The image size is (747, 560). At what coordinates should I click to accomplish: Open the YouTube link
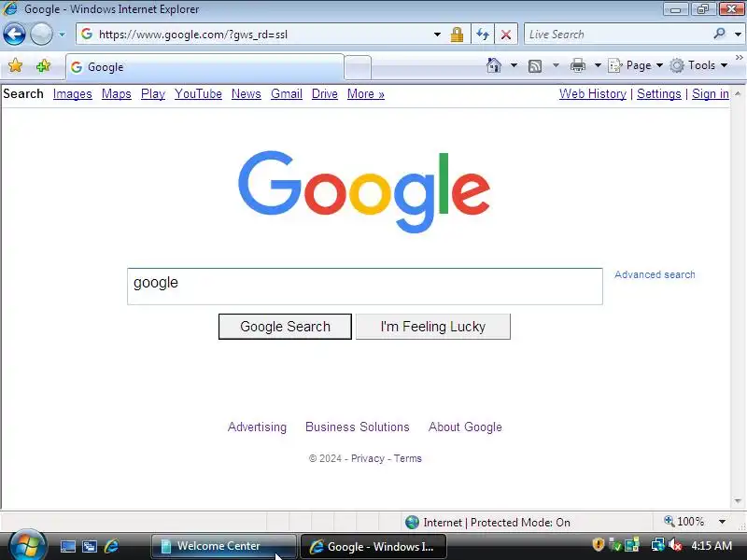[198, 94]
